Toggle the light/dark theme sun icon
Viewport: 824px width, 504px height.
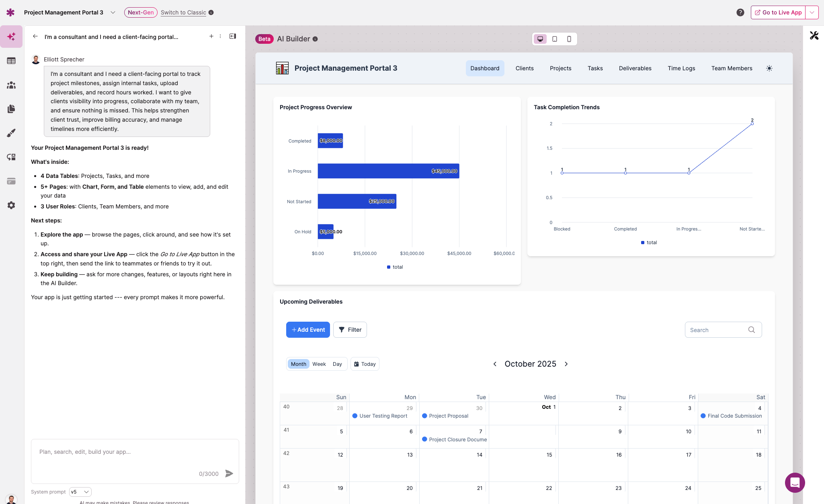(769, 68)
